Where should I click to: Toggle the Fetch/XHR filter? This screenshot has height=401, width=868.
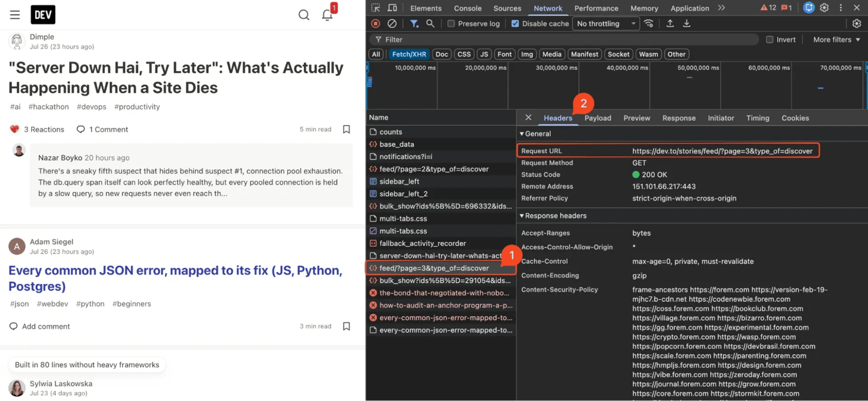pyautogui.click(x=409, y=54)
